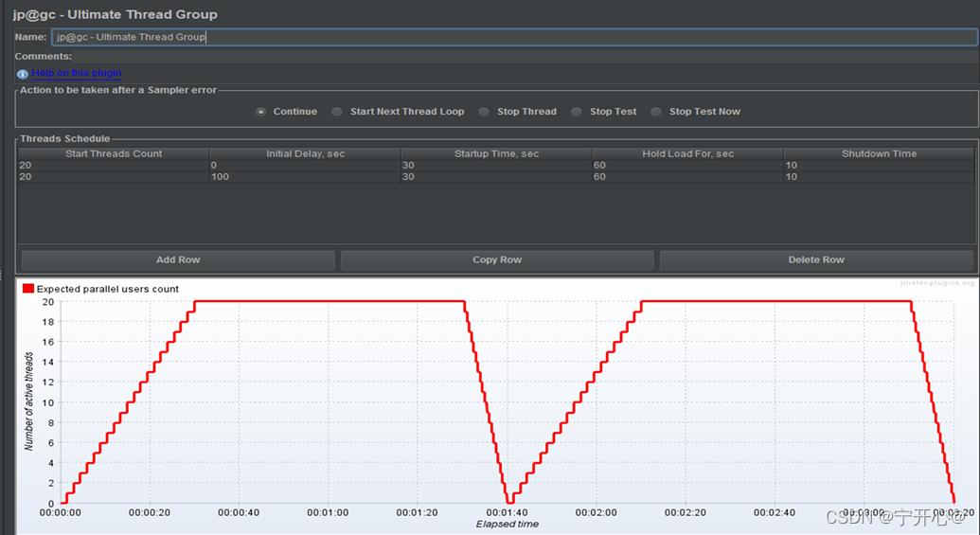Click the Copy Row button
980x535 pixels.
(x=497, y=260)
